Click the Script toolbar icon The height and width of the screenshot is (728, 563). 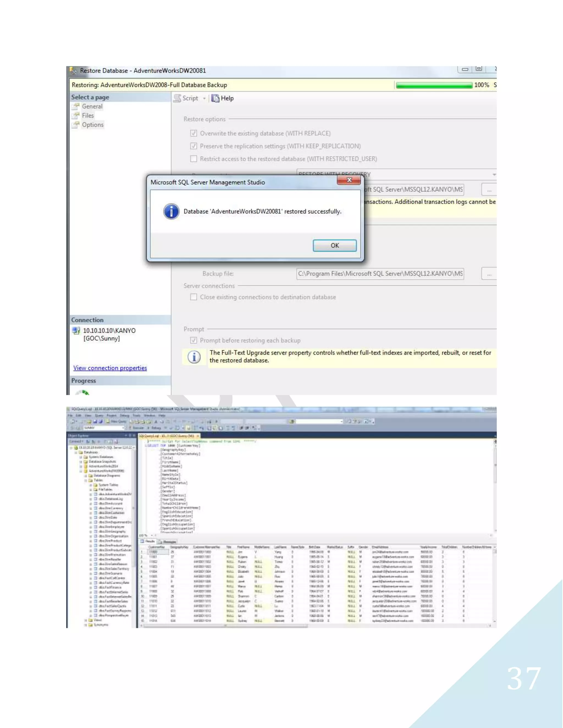coord(177,98)
